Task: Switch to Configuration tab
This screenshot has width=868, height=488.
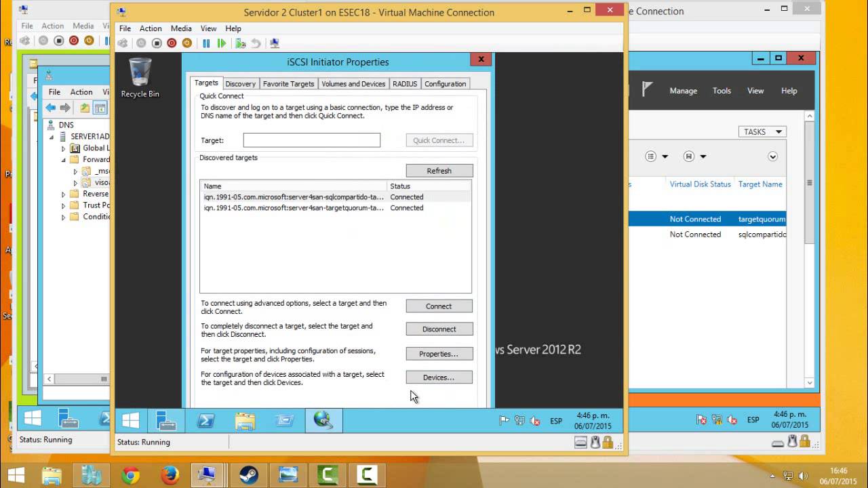Action: click(x=445, y=84)
